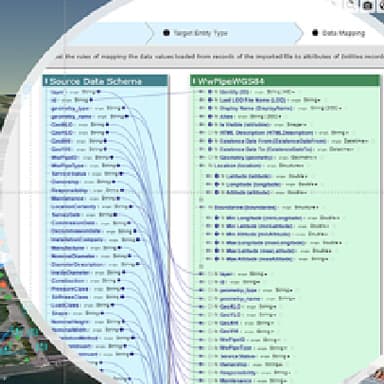384x384 pixels.
Task: Click the Longitude attribute link
Action: pyautogui.click(x=254, y=184)
